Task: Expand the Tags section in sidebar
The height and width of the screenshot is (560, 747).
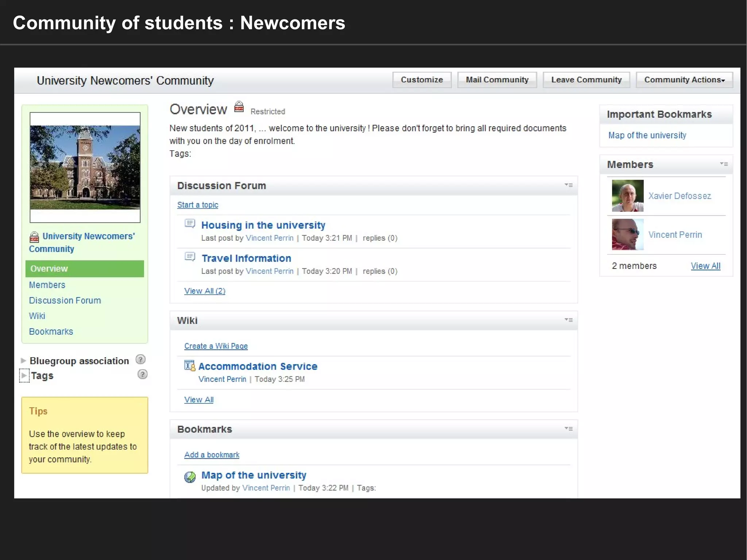Action: [x=24, y=375]
